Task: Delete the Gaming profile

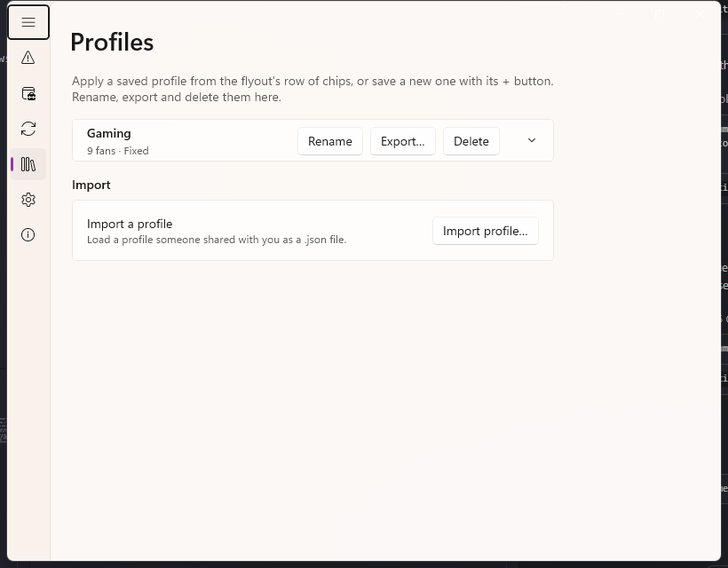Action: 471,141
